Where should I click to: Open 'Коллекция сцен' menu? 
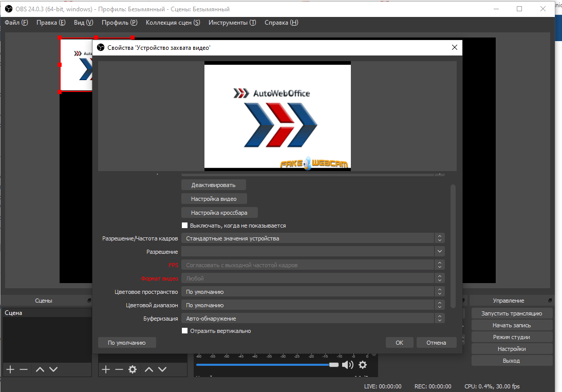point(173,23)
